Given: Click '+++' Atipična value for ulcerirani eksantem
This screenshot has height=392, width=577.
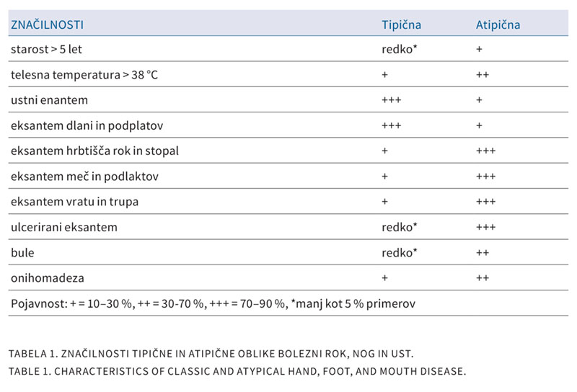Looking at the screenshot, I should point(485,227).
